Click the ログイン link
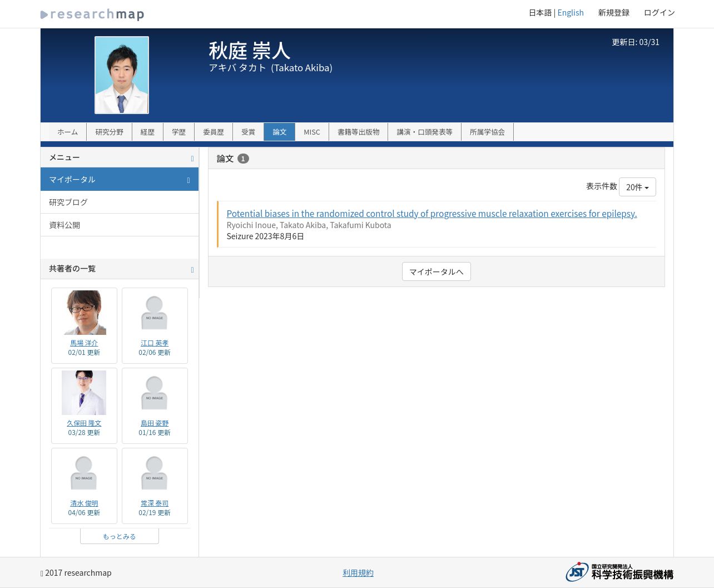Viewport: 714px width, 588px height. tap(660, 12)
